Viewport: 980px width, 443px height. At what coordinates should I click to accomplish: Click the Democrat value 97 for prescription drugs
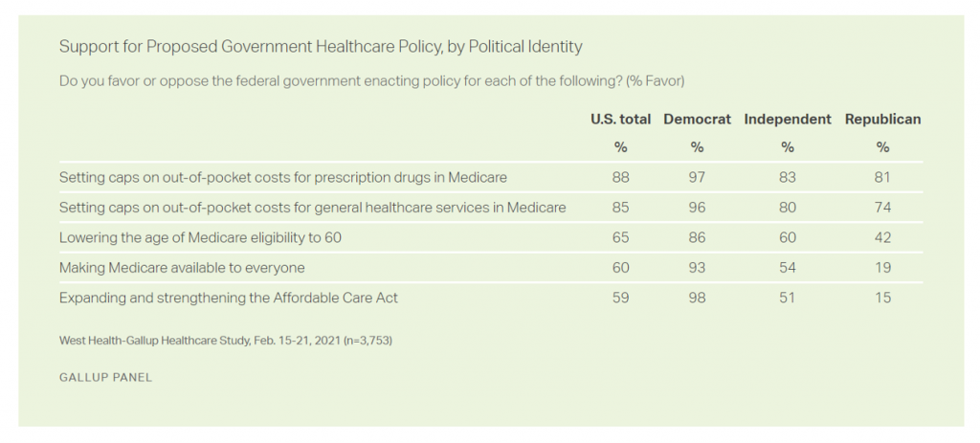pos(697,177)
